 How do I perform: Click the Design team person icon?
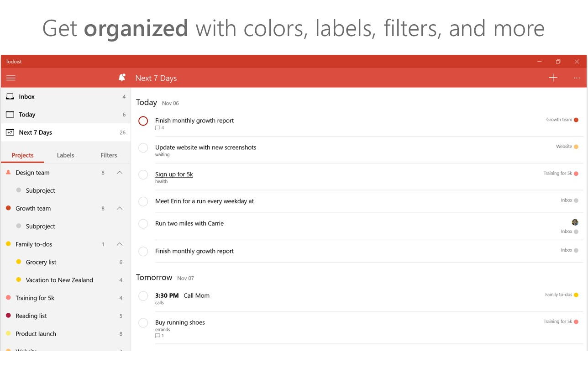pos(8,172)
